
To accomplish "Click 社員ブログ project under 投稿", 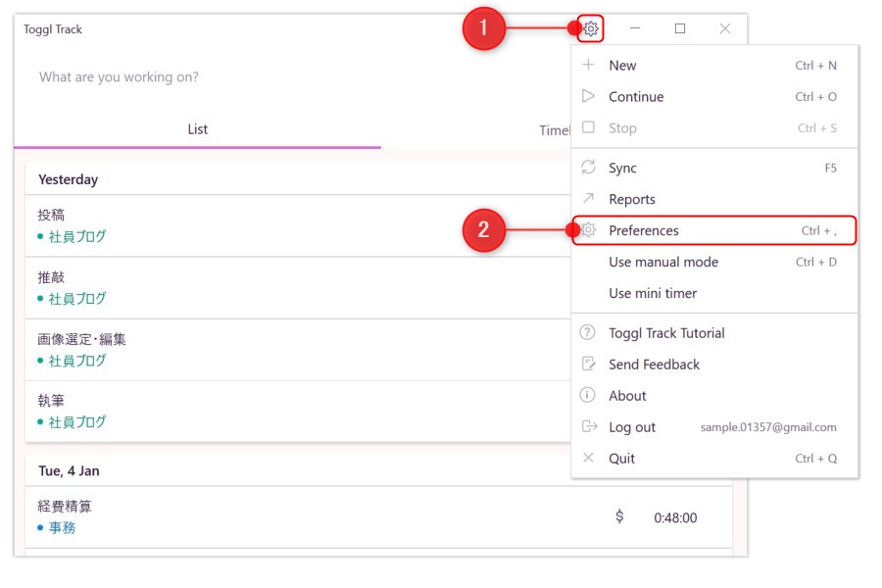I will point(77,236).
